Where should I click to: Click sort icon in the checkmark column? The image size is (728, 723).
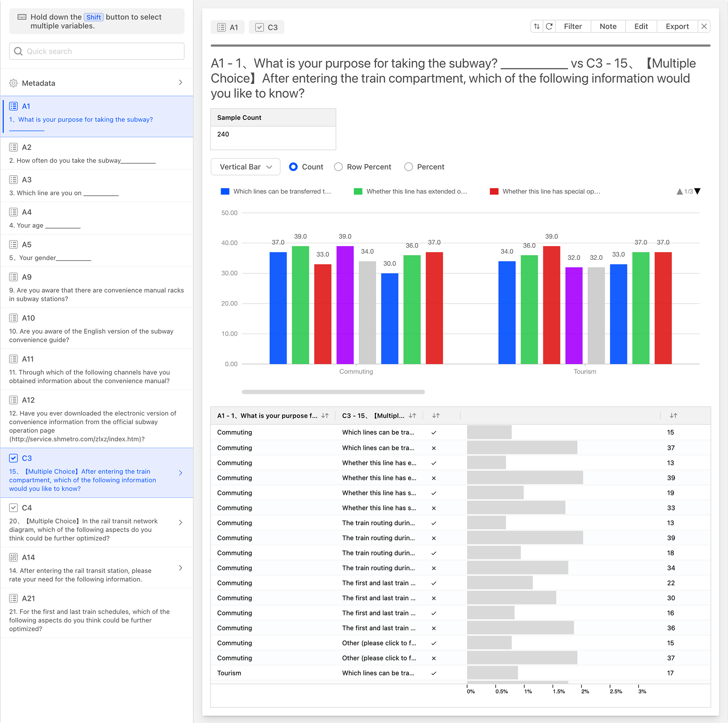(436, 416)
